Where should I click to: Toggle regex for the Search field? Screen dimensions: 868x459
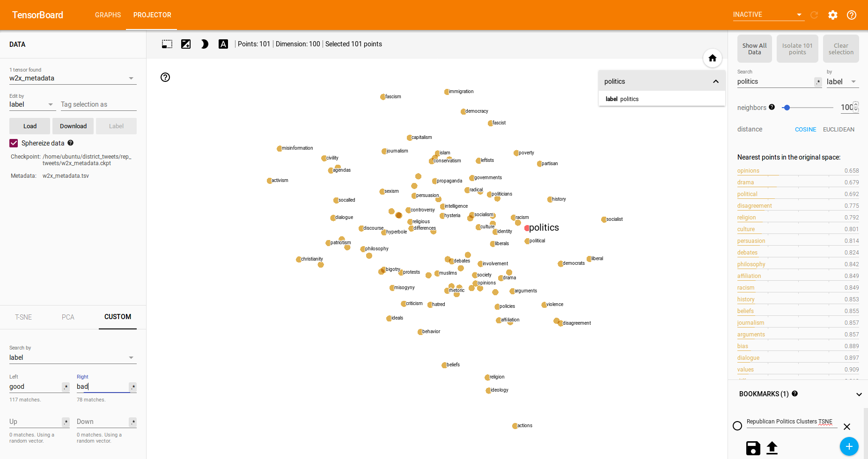pos(818,82)
